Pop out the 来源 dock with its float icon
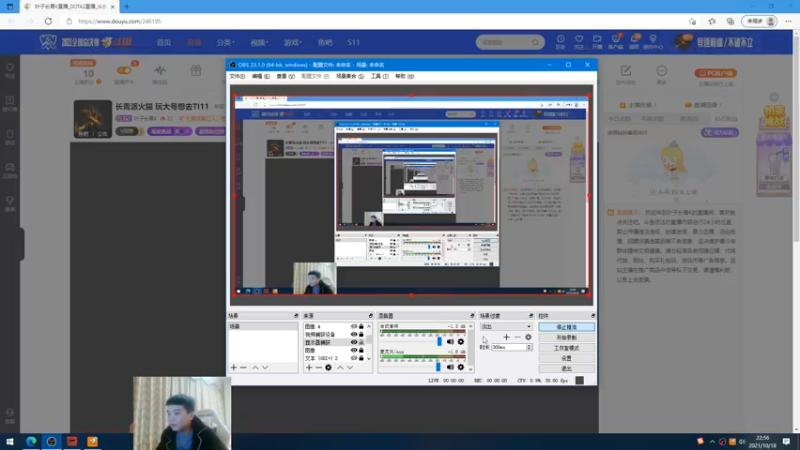 tap(371, 316)
